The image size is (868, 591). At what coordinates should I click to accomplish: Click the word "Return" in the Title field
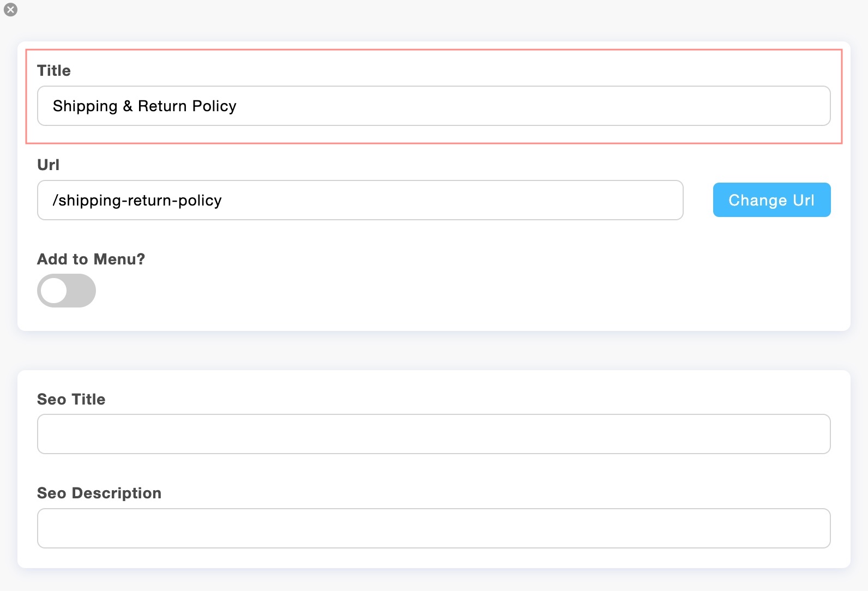click(x=162, y=106)
